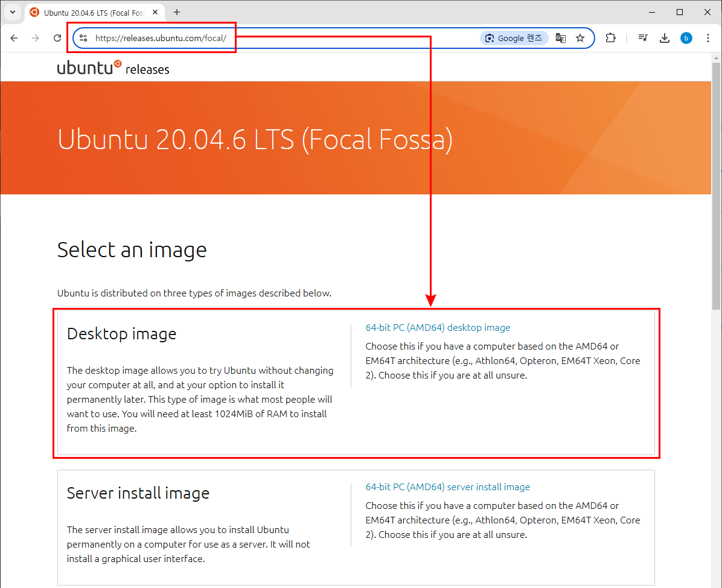The height and width of the screenshot is (588, 722).
Task: Click the 'Server install image' heading
Action: click(x=138, y=493)
